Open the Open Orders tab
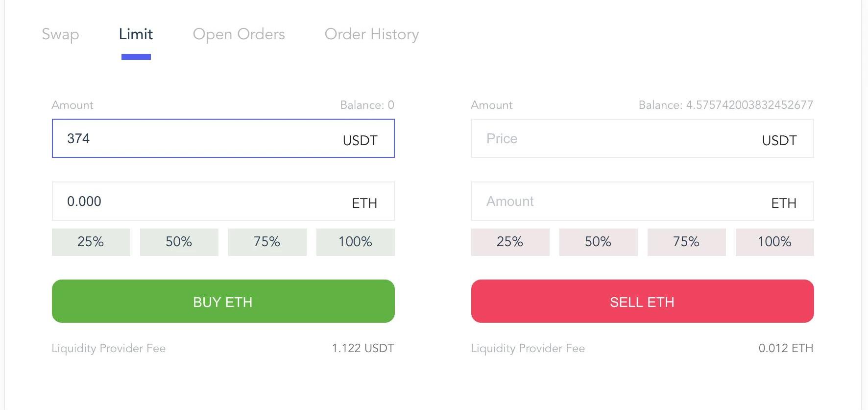The image size is (868, 410). 239,34
